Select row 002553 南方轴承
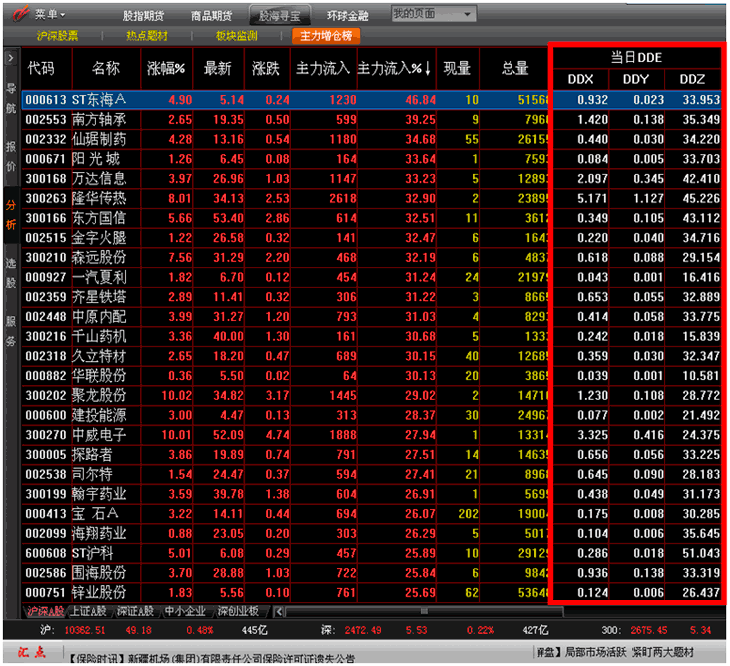This screenshot has width=730, height=666. point(372,120)
